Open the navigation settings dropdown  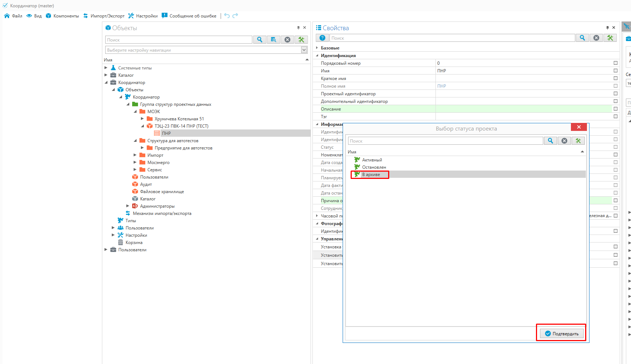(304, 50)
